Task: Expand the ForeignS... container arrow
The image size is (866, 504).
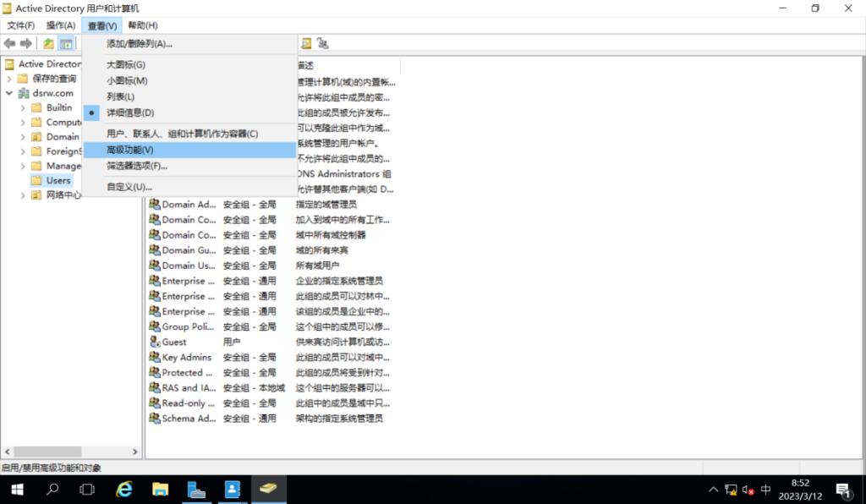Action: (23, 151)
